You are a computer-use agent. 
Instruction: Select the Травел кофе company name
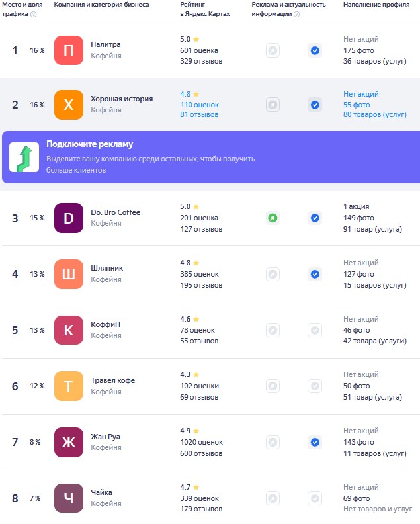pos(113,380)
